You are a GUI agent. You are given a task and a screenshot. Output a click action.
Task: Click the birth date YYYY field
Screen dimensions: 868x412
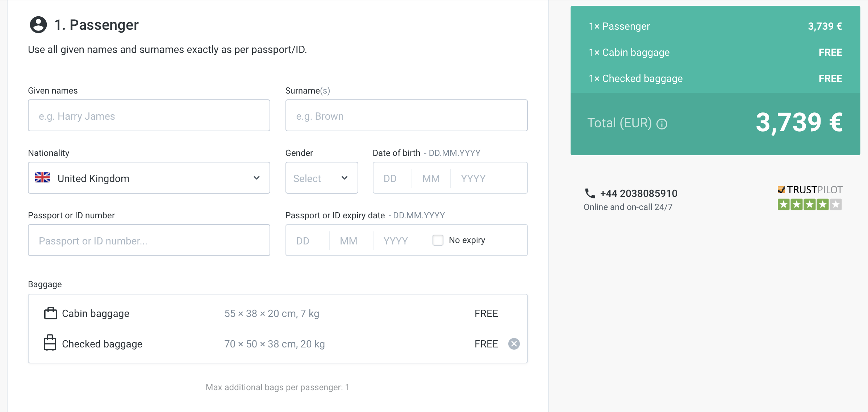485,178
